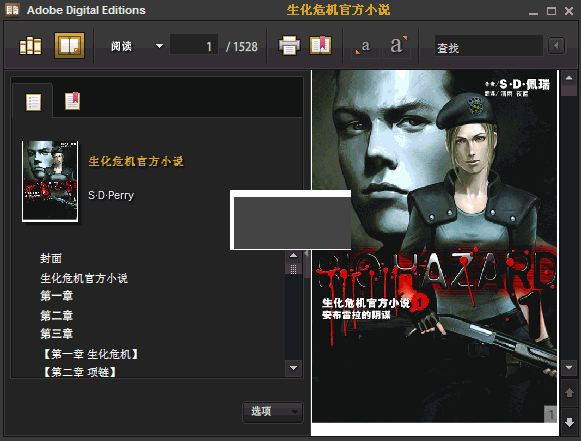Switch to Reading view icon
581x441 pixels.
coord(69,46)
